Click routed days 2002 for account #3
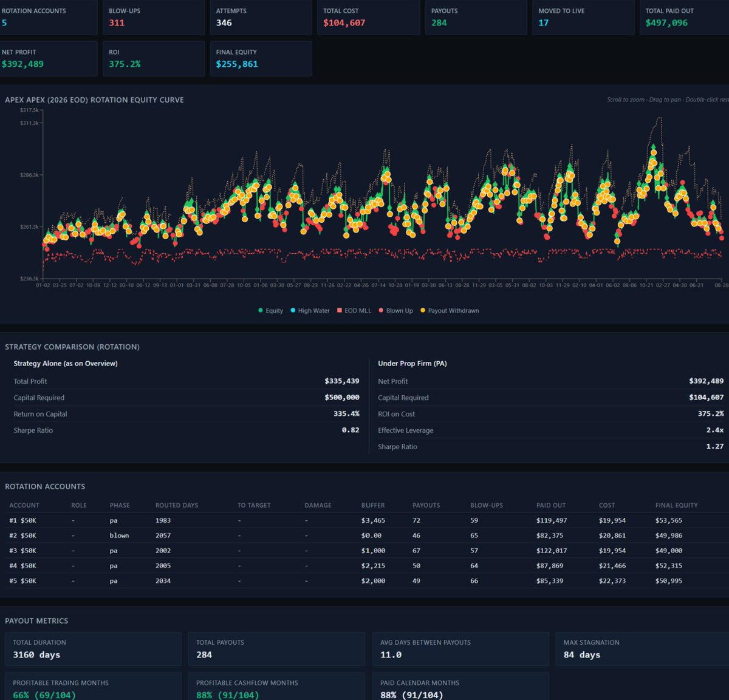Image resolution: width=729 pixels, height=700 pixels. (163, 551)
